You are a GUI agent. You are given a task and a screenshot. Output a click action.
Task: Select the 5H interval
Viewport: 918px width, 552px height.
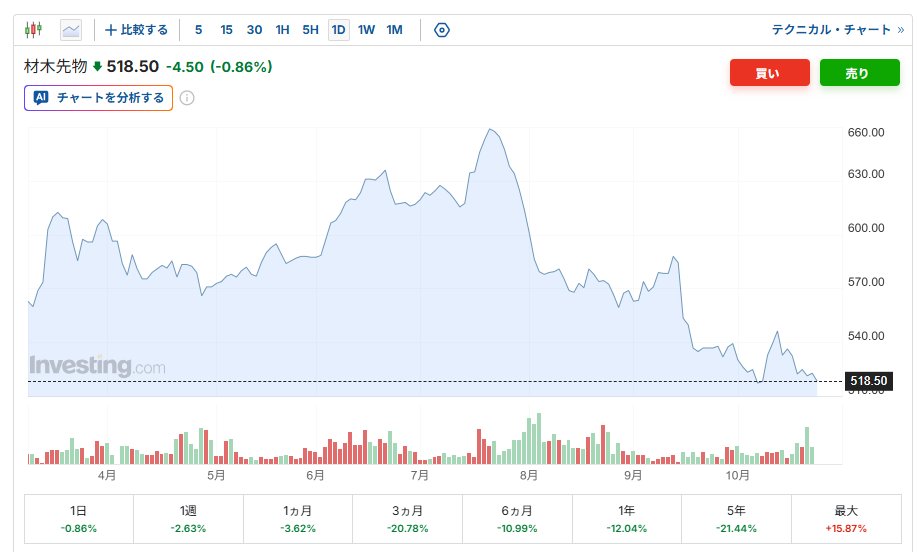[310, 30]
